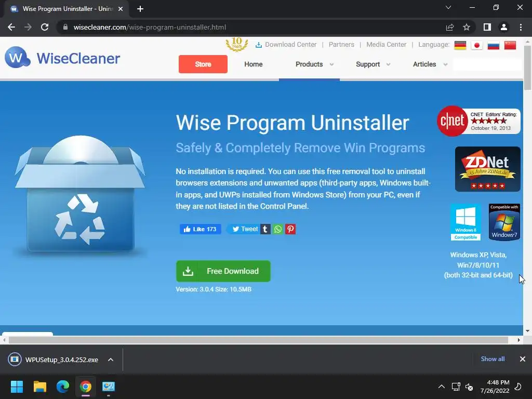
Task: Open the browser side panel
Action: tap(487, 27)
